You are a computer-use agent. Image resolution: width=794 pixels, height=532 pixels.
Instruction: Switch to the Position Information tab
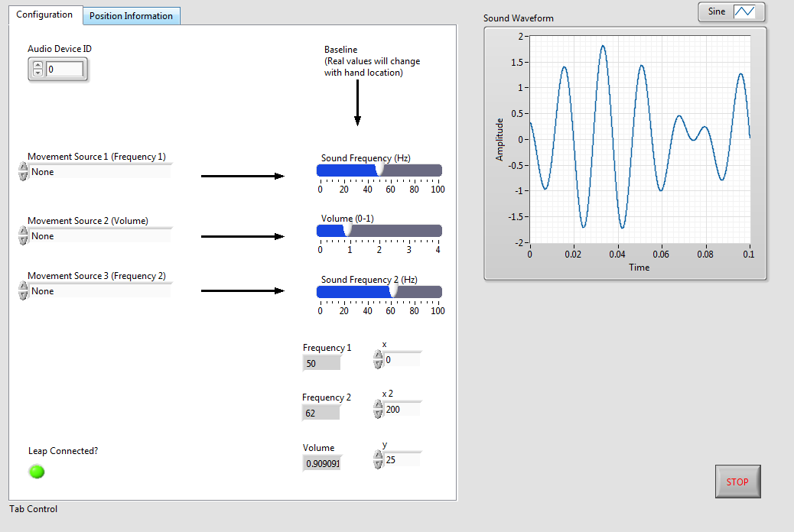[x=131, y=15]
